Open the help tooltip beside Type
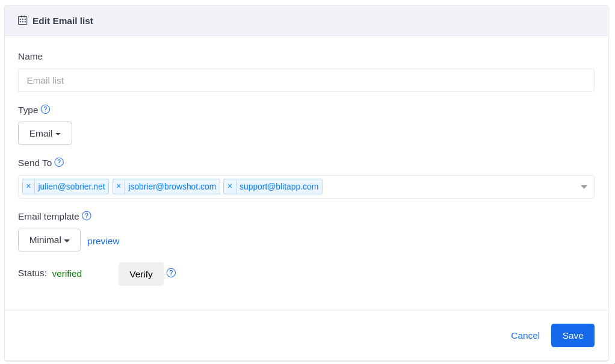615x364 pixels. [45, 109]
